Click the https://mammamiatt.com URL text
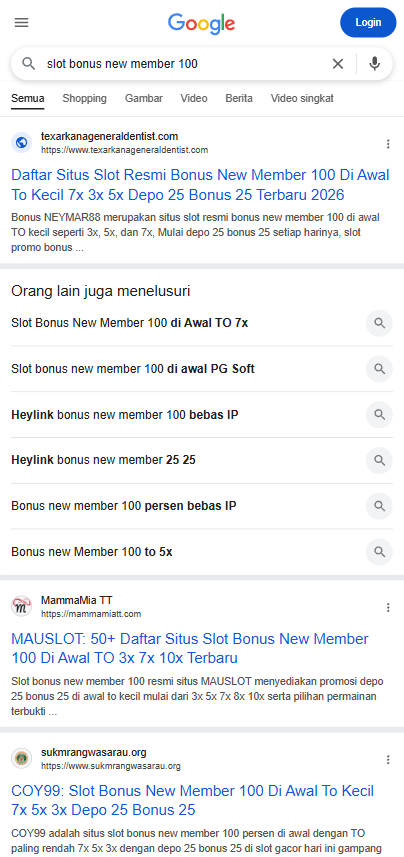Viewport: 404px width, 857px height. point(91,614)
